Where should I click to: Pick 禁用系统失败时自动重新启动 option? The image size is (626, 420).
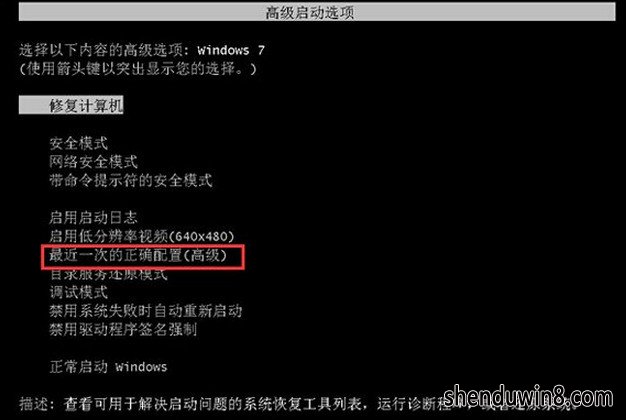[146, 311]
